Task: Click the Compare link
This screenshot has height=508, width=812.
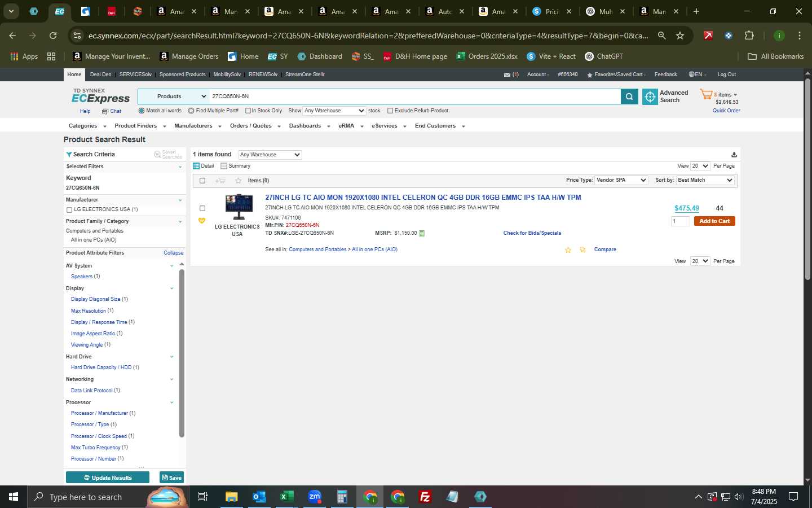Action: [x=604, y=249]
